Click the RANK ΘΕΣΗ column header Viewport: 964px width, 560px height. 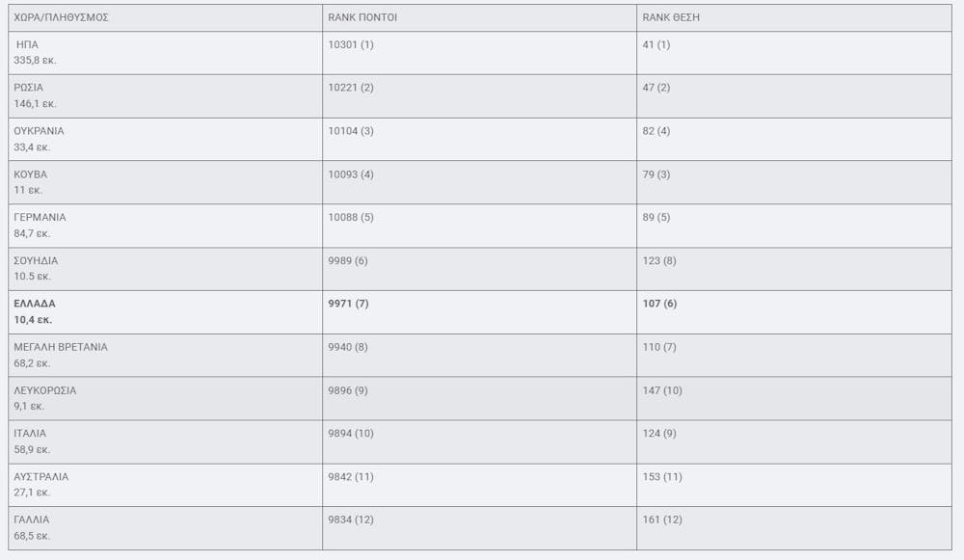pyautogui.click(x=671, y=17)
